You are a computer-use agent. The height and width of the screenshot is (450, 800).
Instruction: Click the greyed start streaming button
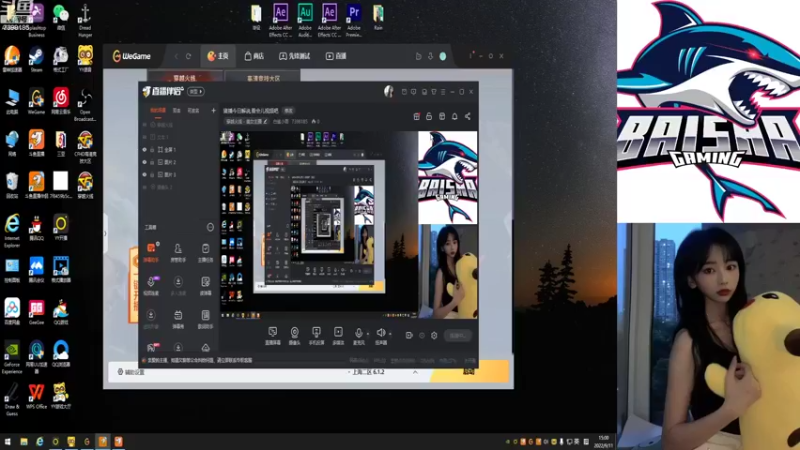[x=457, y=335]
